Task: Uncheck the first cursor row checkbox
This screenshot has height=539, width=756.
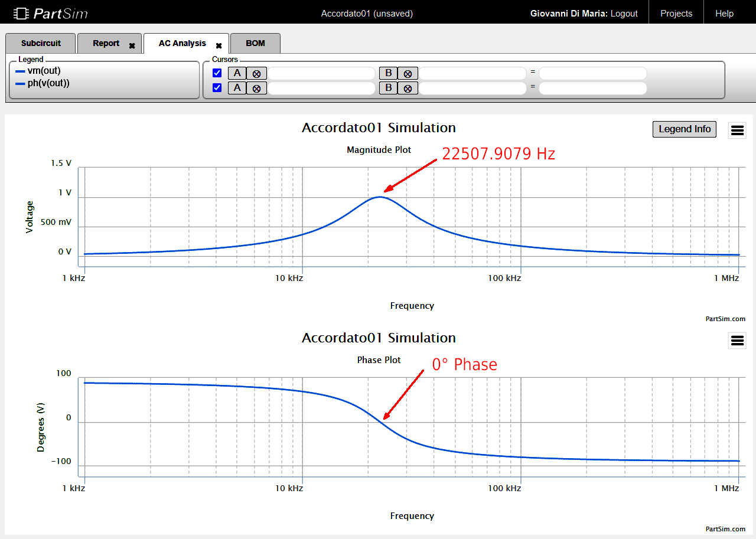Action: tap(217, 73)
